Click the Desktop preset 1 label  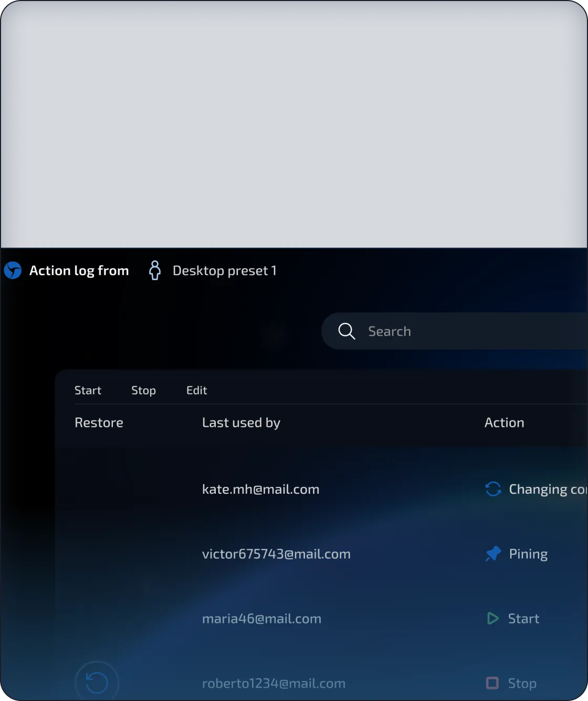(224, 271)
